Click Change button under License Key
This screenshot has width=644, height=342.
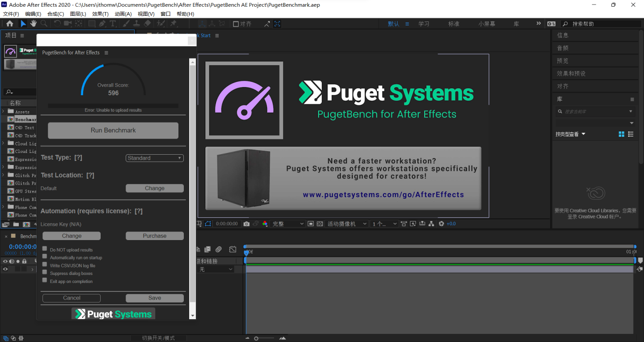(x=72, y=236)
